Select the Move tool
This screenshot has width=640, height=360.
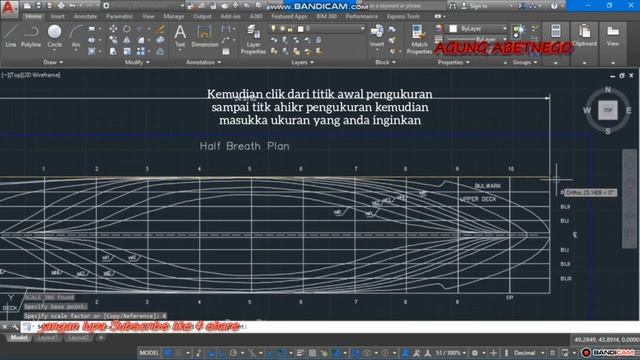pos(113,29)
